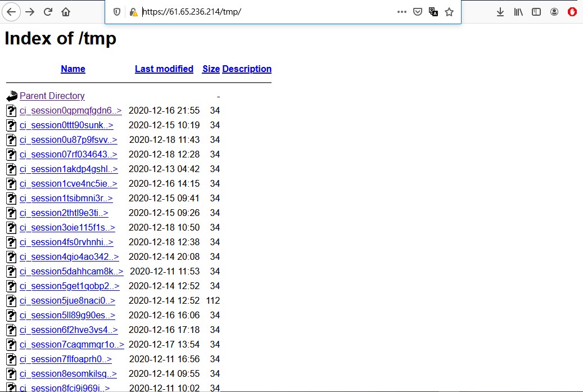Viewport: 583px width, 392px height.
Task: Sort the listing by Size
Action: (211, 69)
